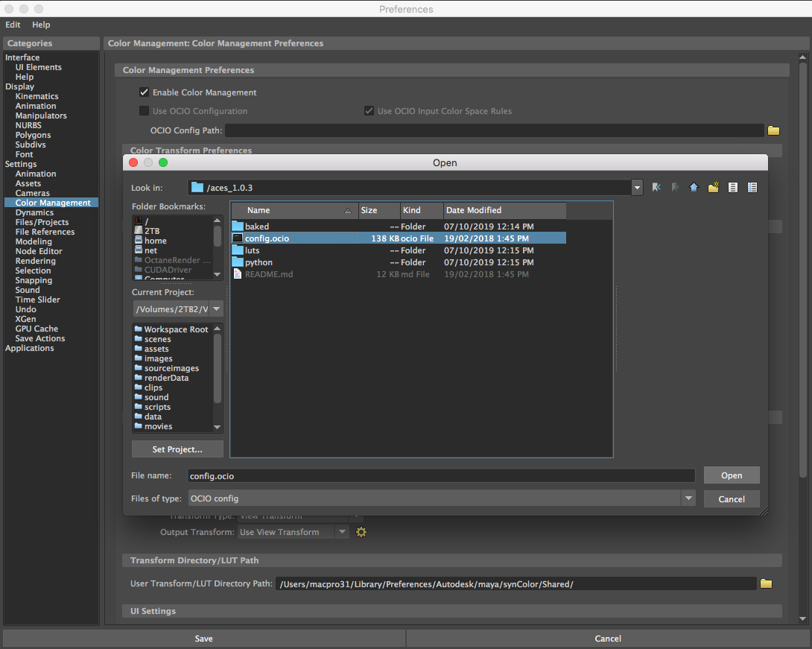The image size is (812, 649).
Task: Click the File name input field
Action: [x=441, y=475]
